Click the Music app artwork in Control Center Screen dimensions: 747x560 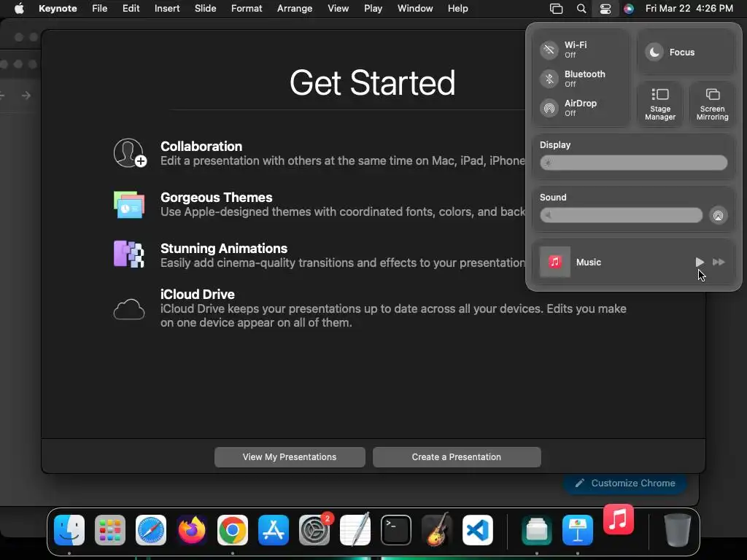point(554,262)
